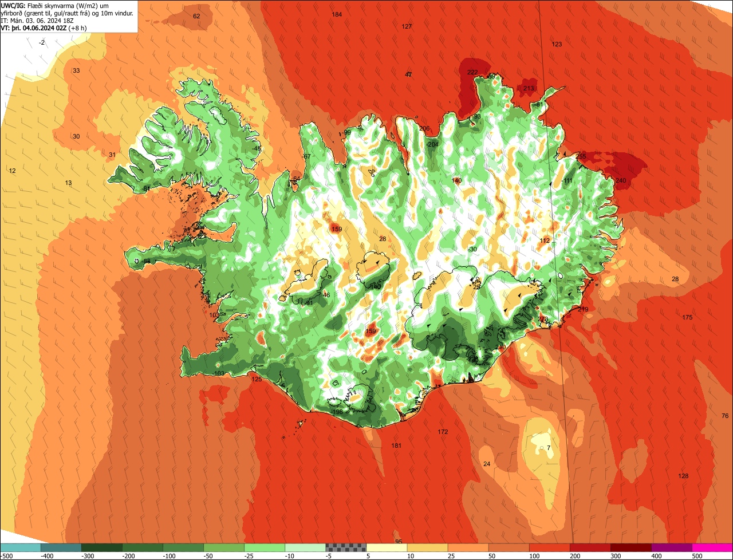Viewport: 733px width, 560px height.
Task: Select legend color between 10 and 25
Action: coord(427,547)
